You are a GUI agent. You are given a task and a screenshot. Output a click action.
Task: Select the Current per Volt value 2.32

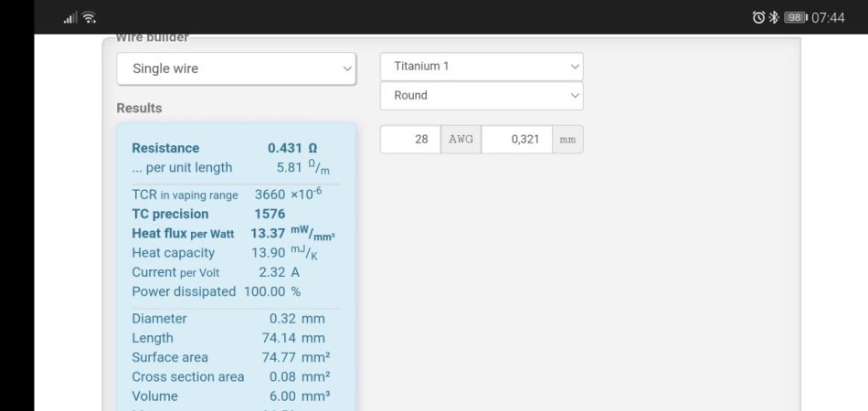271,272
